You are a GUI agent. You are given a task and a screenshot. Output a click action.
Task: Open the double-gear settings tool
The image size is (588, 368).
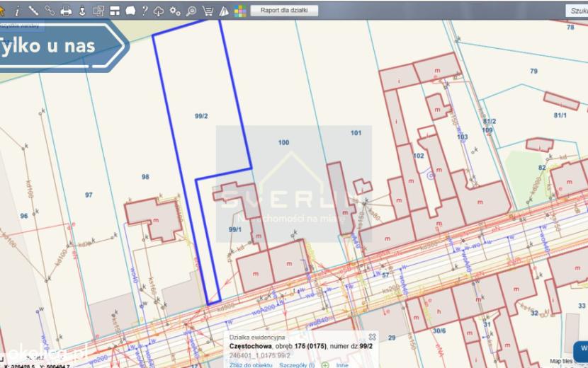[175, 11]
